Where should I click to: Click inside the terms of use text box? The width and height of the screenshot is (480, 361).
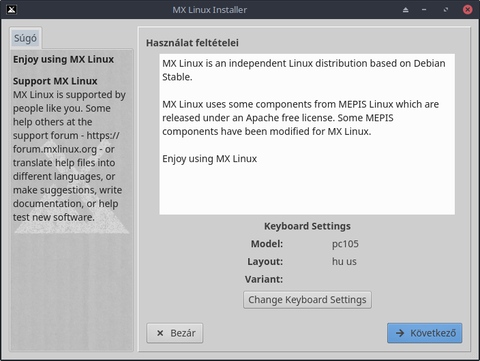tap(307, 134)
